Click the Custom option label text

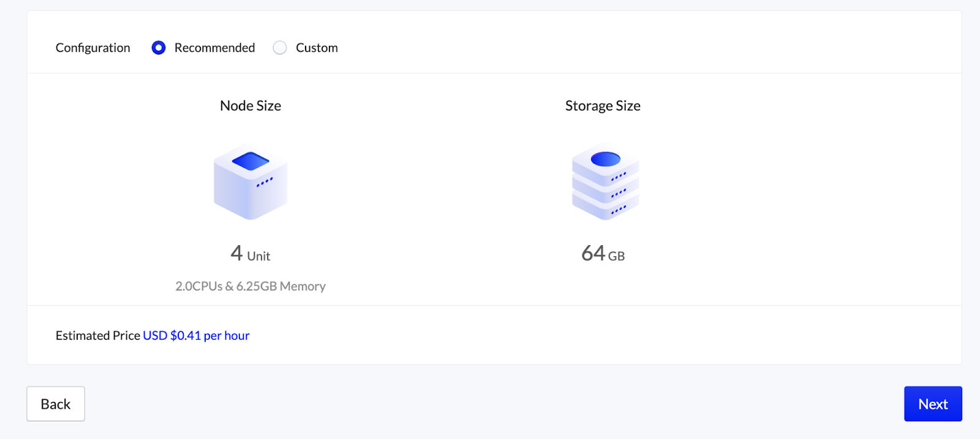(317, 48)
